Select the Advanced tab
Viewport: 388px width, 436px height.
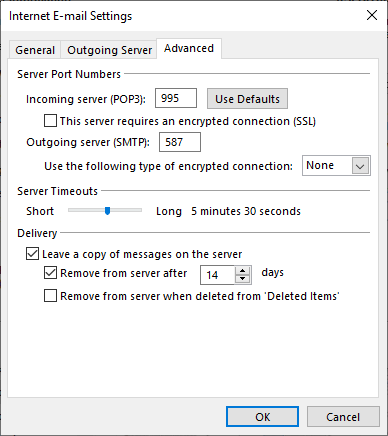pyautogui.click(x=189, y=49)
